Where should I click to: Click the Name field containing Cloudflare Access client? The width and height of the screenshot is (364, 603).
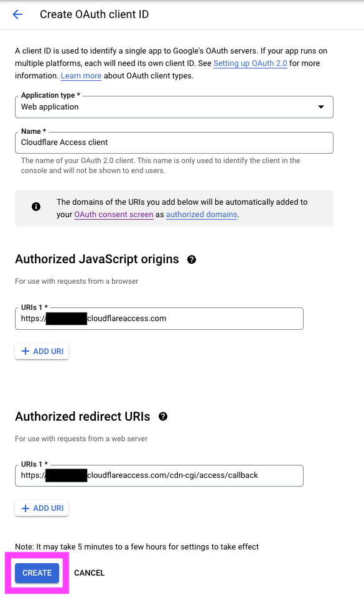pos(174,143)
